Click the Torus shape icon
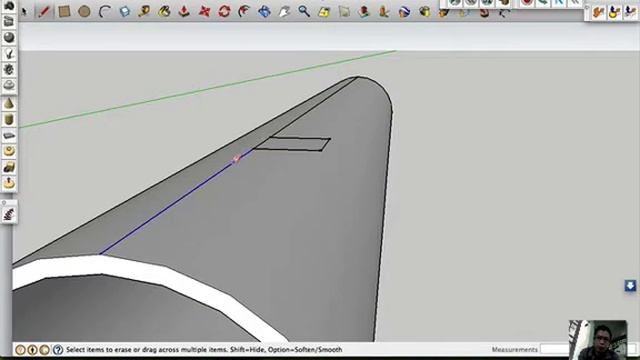This screenshot has width=640, height=360. (x=9, y=151)
